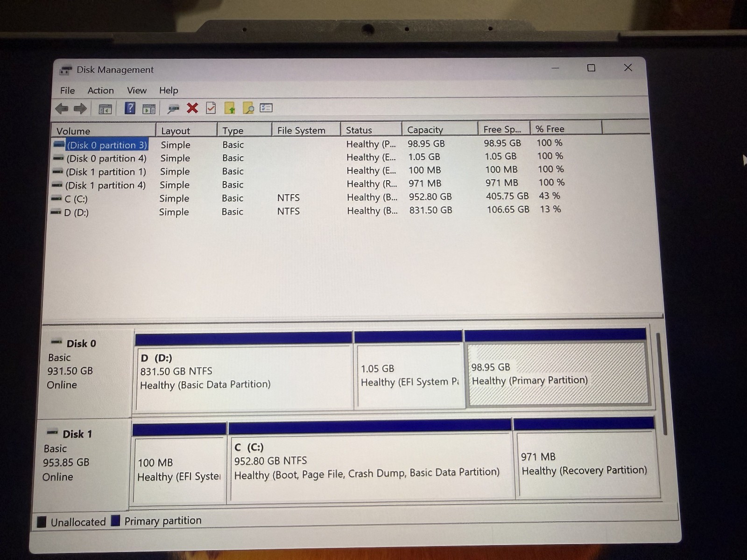Image resolution: width=747 pixels, height=560 pixels.
Task: Select the C (C:) 952.80 GB partition block
Action: pos(370,460)
